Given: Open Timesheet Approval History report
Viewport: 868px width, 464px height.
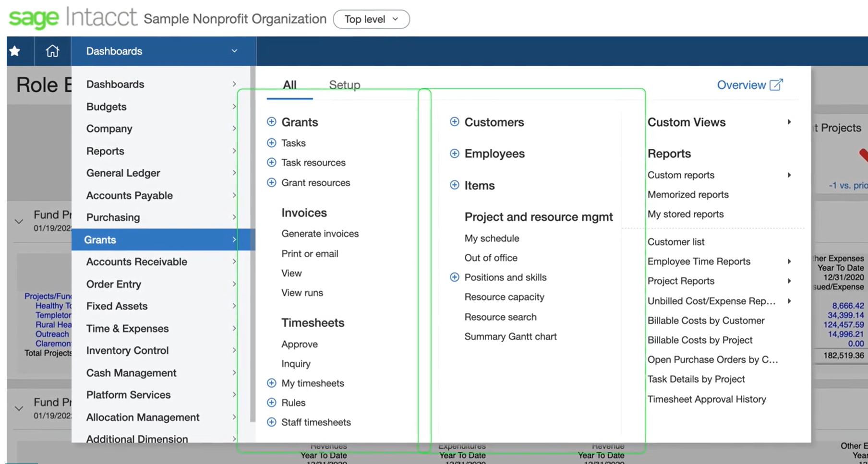Looking at the screenshot, I should point(707,399).
